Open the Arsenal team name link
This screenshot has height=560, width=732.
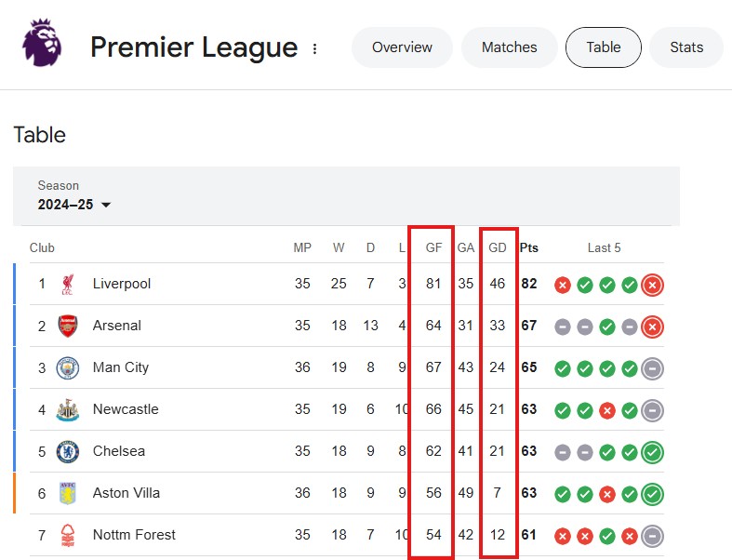pos(117,326)
